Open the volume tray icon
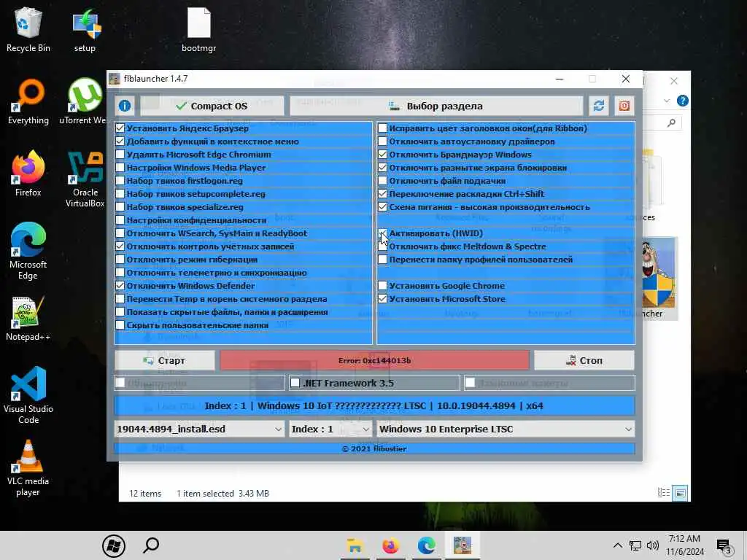This screenshot has height=560, width=747. [653, 545]
